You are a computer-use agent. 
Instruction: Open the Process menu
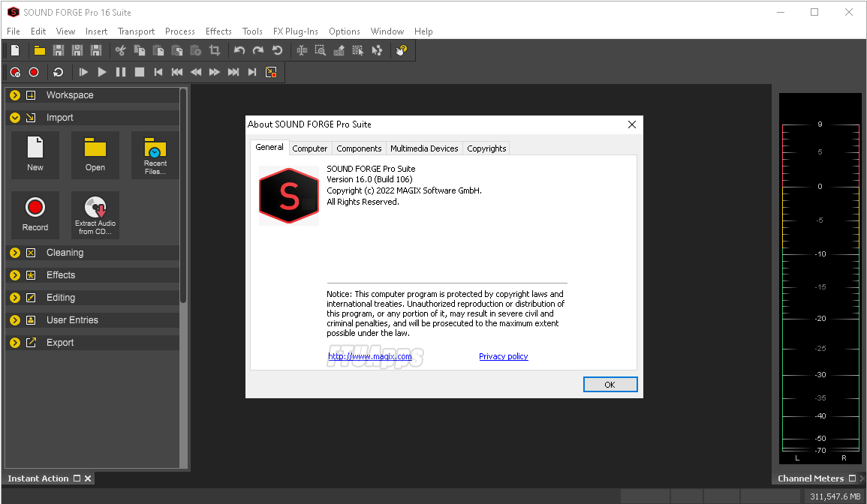click(180, 31)
